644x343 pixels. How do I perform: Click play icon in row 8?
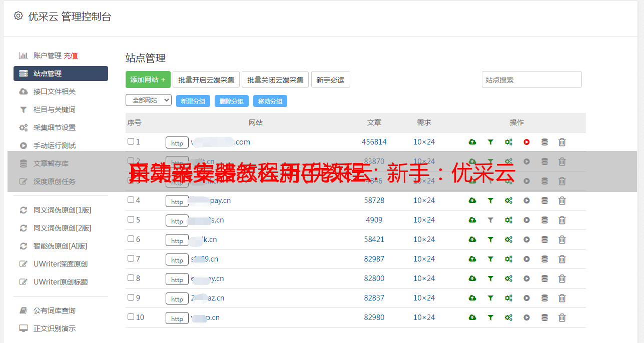pos(526,278)
